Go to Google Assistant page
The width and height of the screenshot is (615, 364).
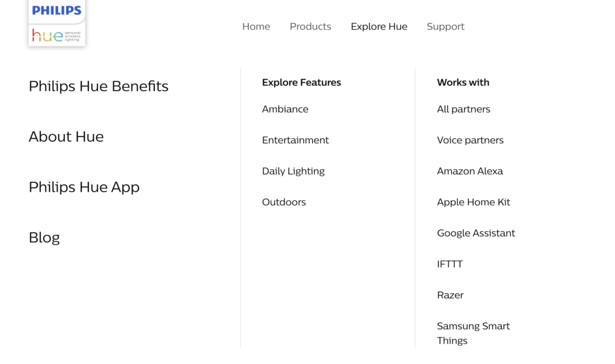pos(475,233)
